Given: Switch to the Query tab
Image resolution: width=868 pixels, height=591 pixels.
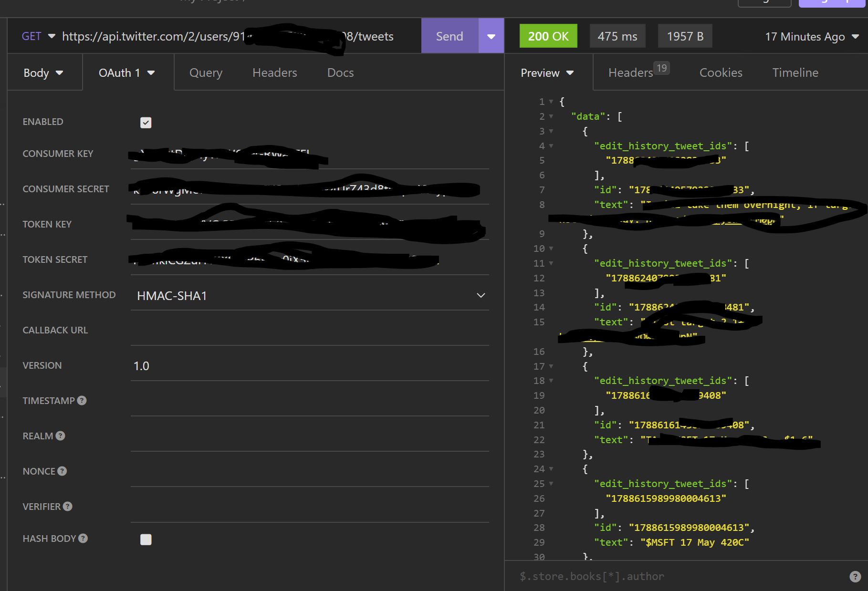Looking at the screenshot, I should coord(206,73).
